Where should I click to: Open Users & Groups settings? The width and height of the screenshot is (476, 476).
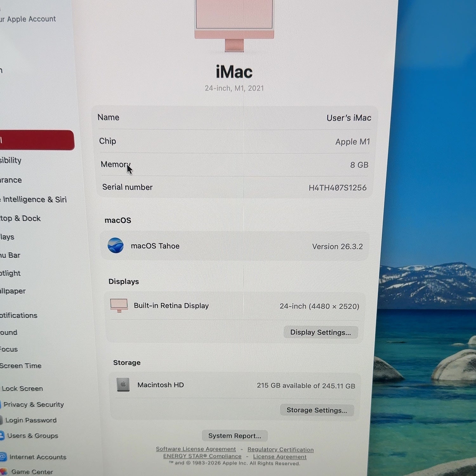[x=33, y=436]
